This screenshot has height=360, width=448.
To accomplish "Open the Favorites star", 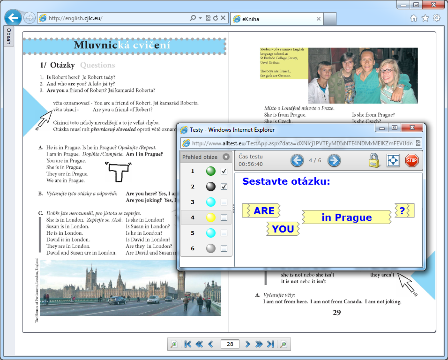I will click(x=425, y=18).
